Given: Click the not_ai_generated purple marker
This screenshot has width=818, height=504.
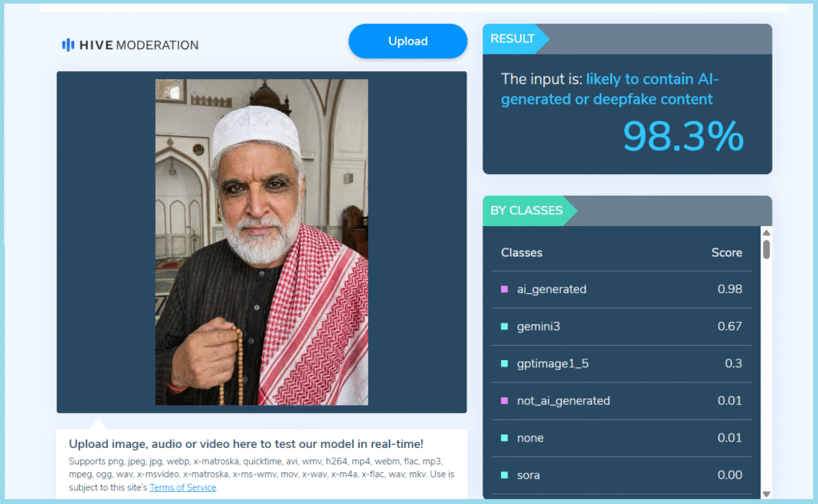Looking at the screenshot, I should pyautogui.click(x=504, y=401).
